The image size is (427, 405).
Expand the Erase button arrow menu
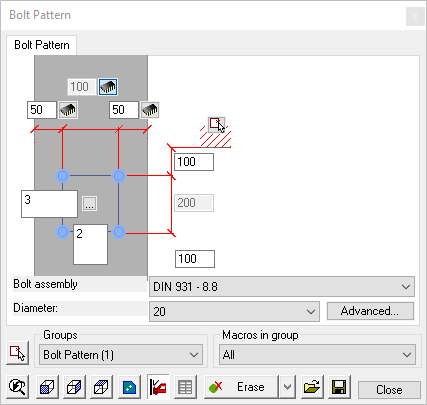(288, 387)
